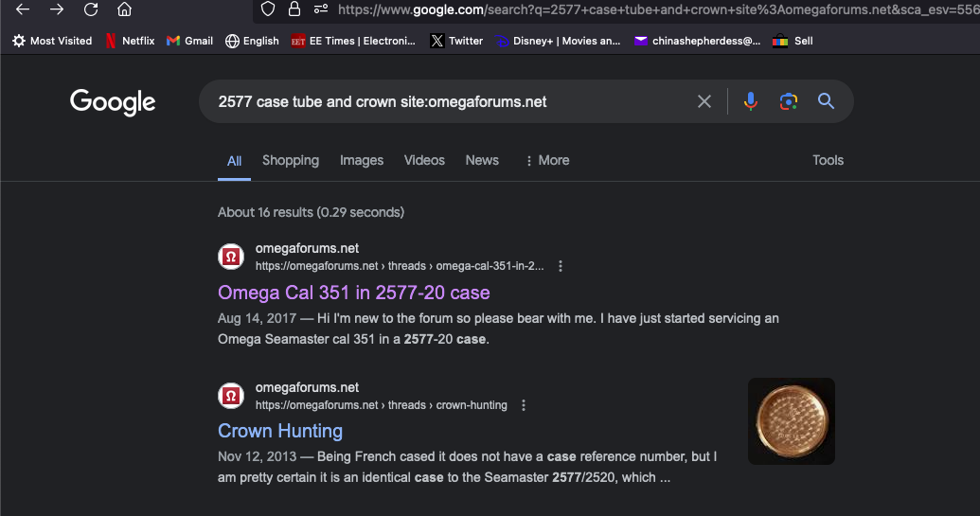Click the Google logo

(x=113, y=102)
